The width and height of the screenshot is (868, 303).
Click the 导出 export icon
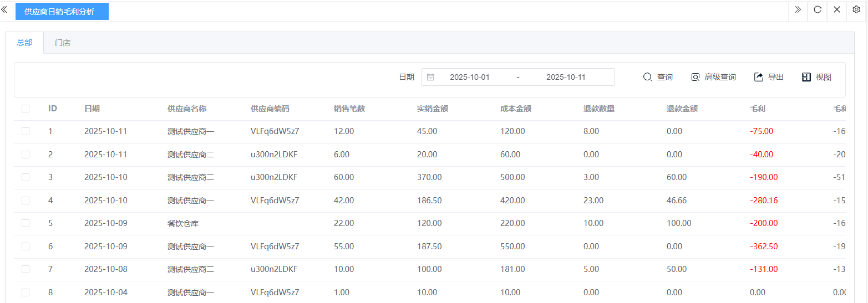(x=759, y=78)
